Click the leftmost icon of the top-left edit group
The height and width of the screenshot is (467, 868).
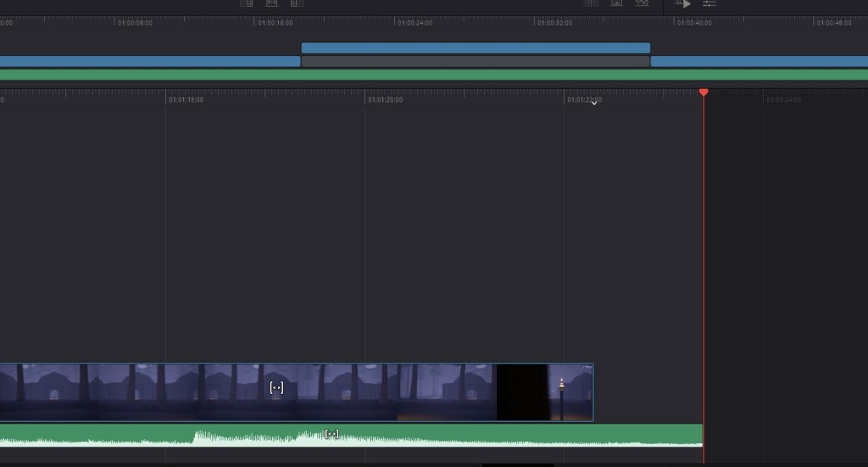pos(247,3)
